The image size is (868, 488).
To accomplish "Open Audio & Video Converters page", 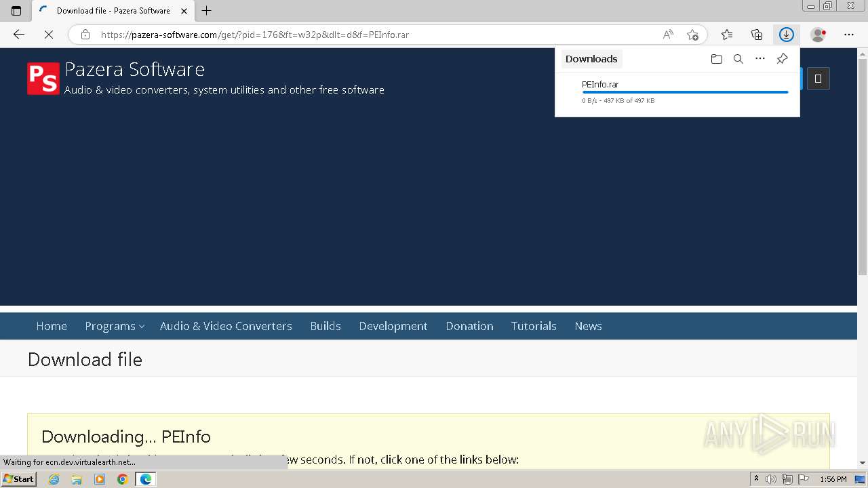I will 226,326.
